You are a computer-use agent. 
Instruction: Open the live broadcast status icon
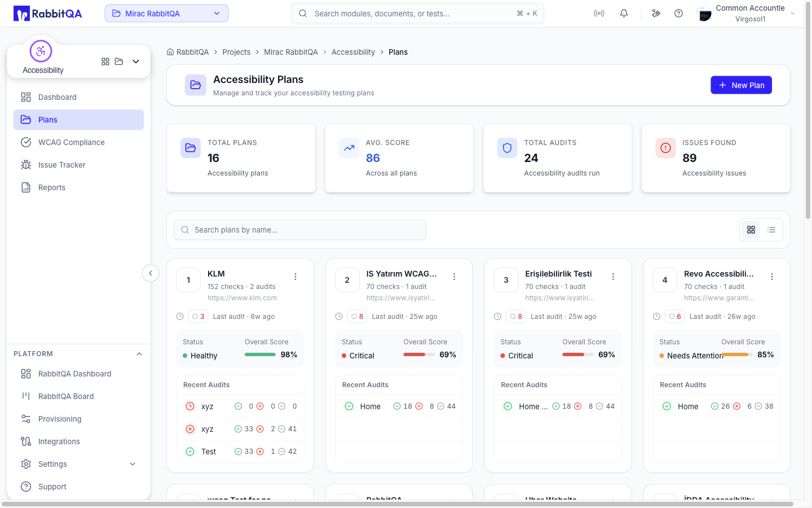pos(599,14)
